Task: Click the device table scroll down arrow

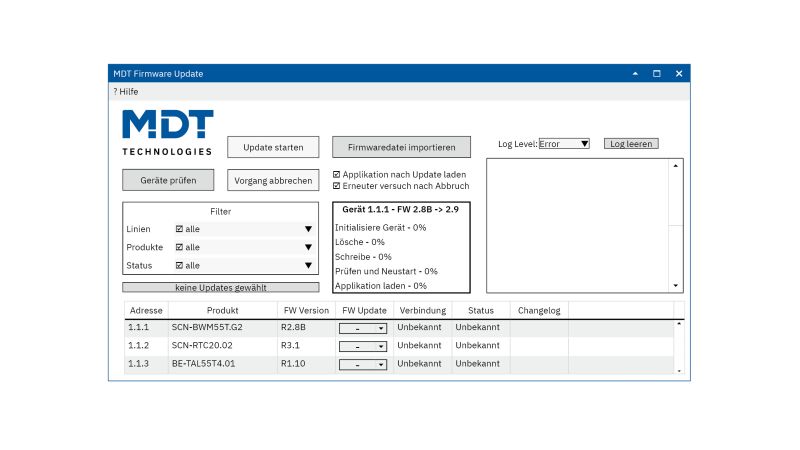Action: coord(679,371)
